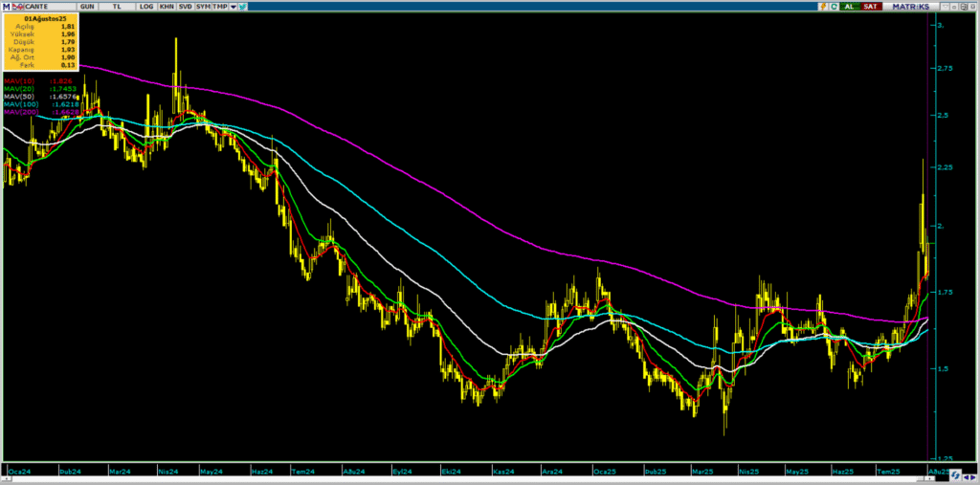The height and width of the screenshot is (485, 980).
Task: Click the green refresh icon
Action: [834, 7]
